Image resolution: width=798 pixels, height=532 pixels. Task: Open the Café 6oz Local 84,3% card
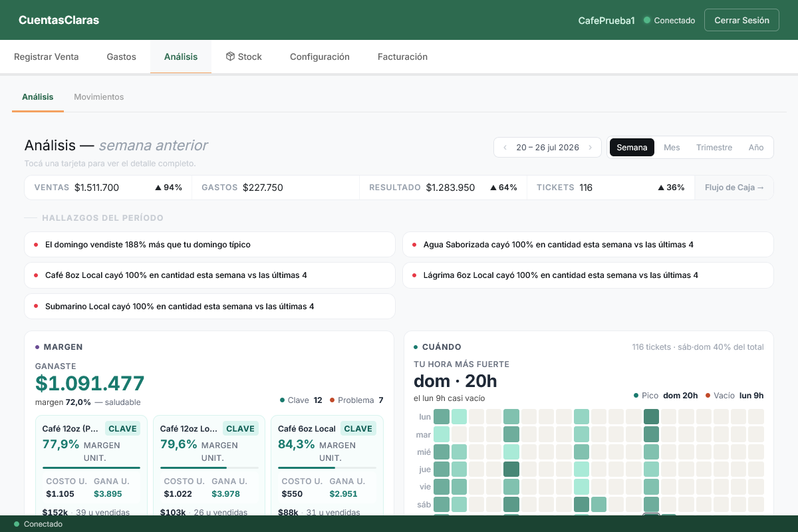[x=327, y=465]
